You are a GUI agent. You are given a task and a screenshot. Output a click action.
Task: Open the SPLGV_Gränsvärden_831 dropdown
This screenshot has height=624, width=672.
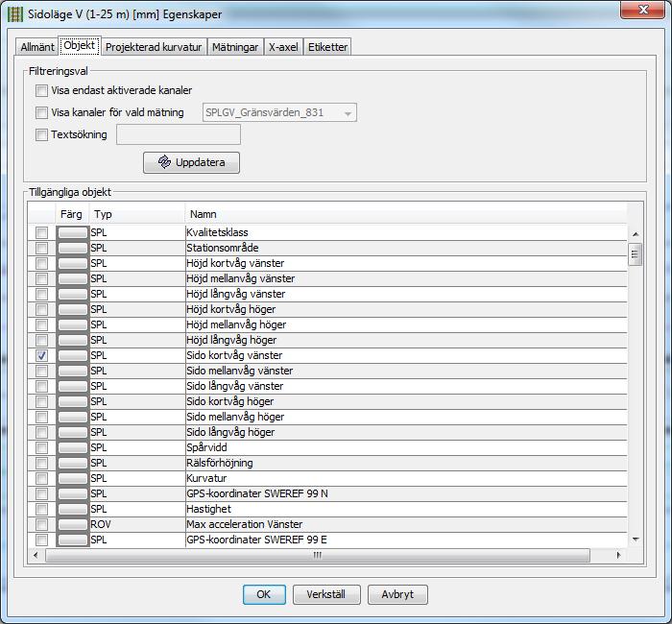click(x=279, y=112)
